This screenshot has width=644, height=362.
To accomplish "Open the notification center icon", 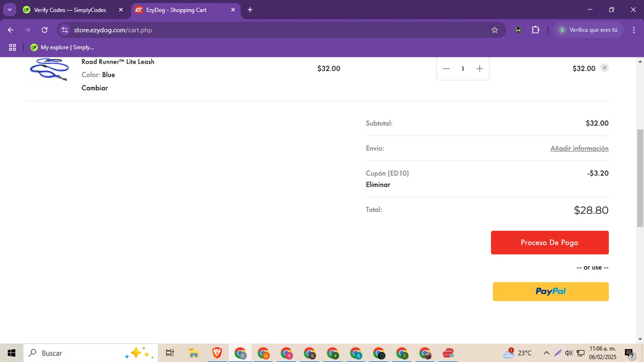I will [x=630, y=353].
